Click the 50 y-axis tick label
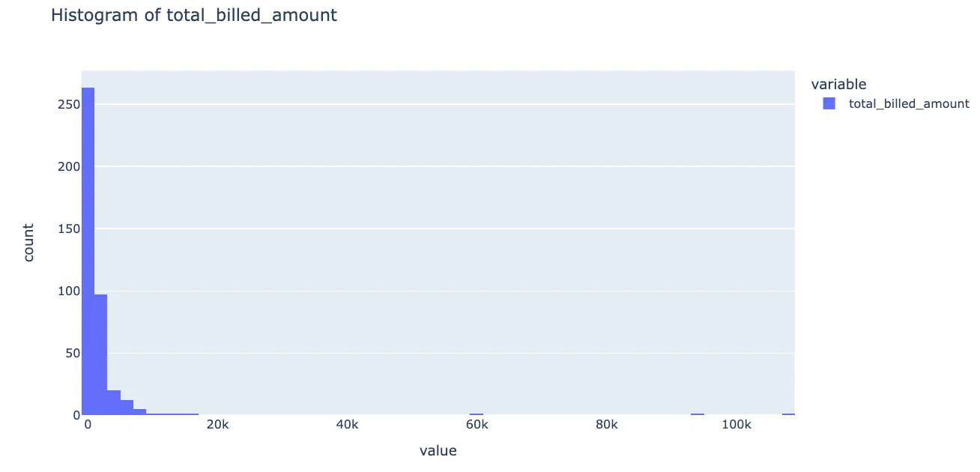980x472 pixels. pos(71,353)
